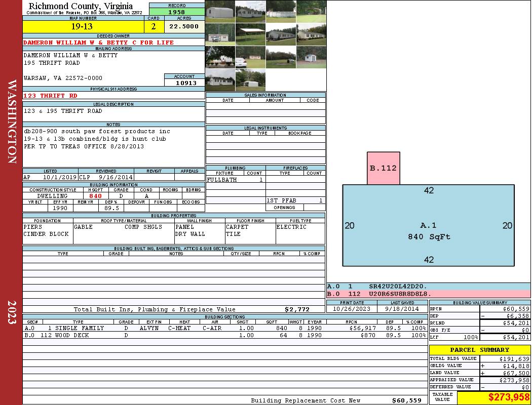Select the yellow PARCEL SUMMARY header
The image size is (532, 405).
pos(479,350)
